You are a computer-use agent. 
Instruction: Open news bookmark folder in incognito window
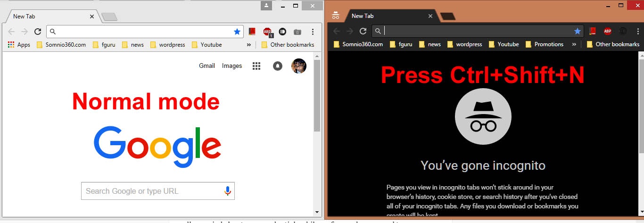coord(430,44)
